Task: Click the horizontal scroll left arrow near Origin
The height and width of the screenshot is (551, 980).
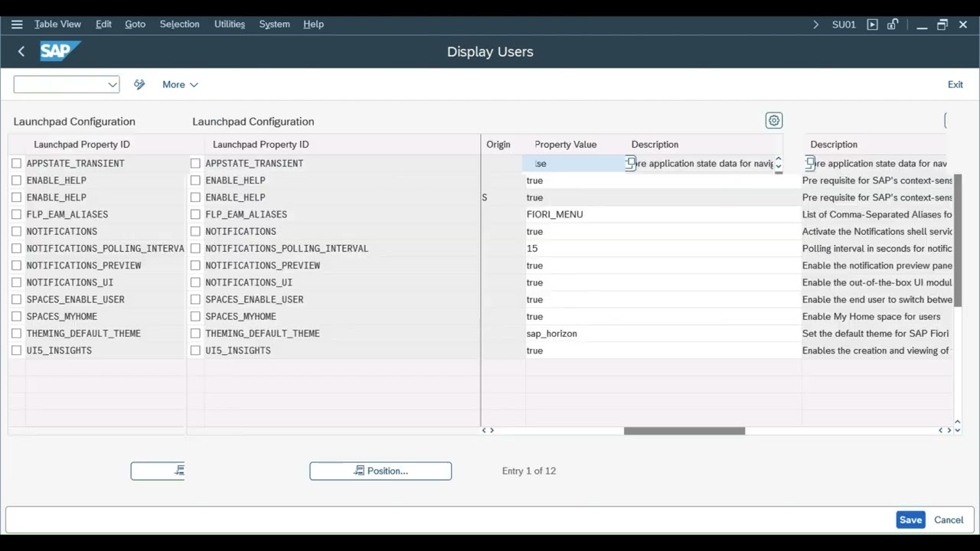Action: pyautogui.click(x=484, y=430)
